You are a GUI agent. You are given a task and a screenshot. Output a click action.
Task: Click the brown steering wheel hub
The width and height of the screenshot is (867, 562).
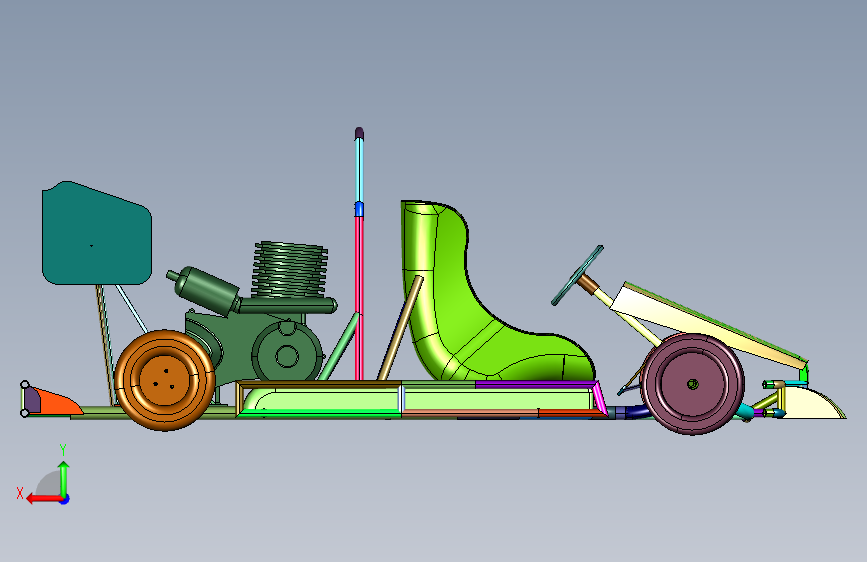[588, 284]
